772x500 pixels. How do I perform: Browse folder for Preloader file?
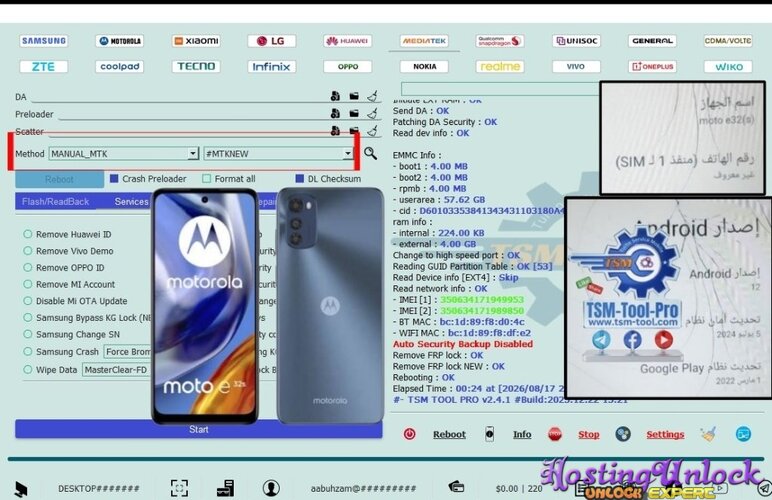point(354,114)
